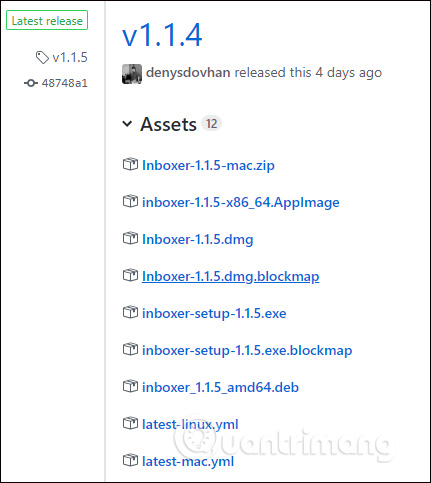
Task: Download inboxer-setup-1.1.5.exe installer
Action: [x=214, y=313]
